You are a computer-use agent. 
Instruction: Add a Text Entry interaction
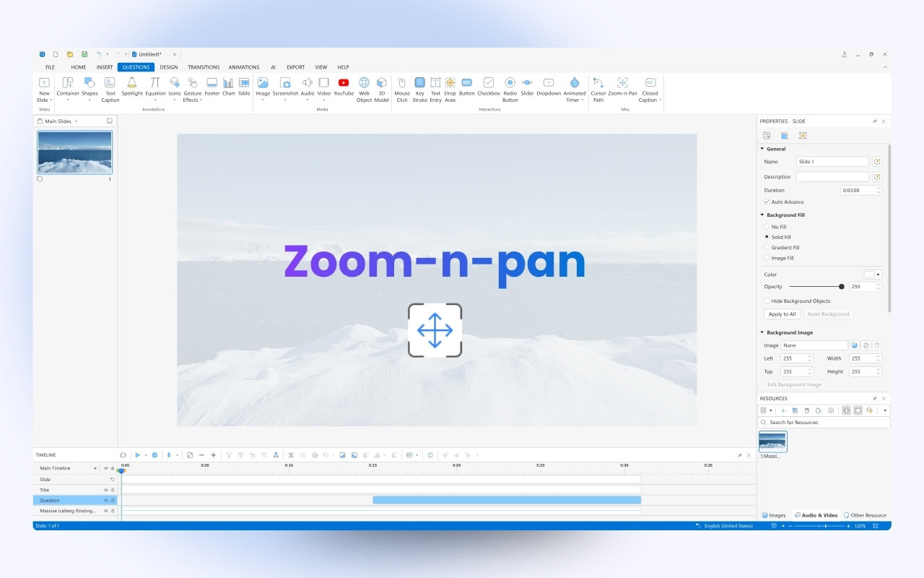click(435, 90)
